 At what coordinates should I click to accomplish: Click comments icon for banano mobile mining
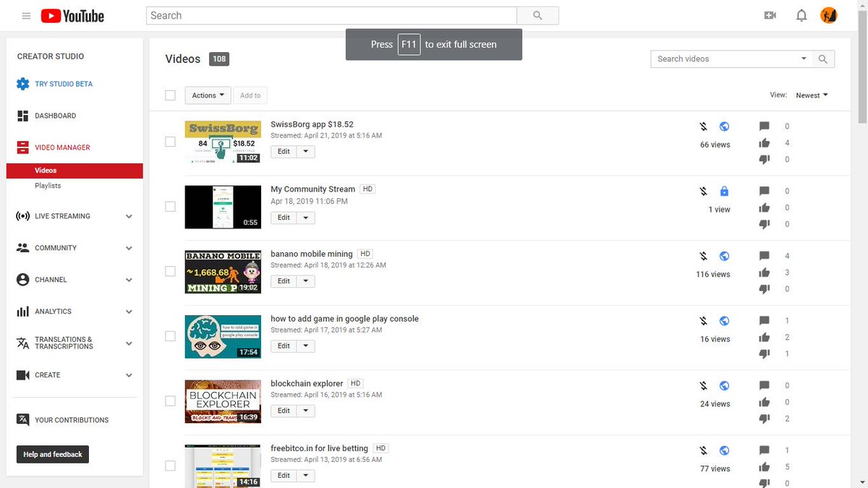coord(764,256)
